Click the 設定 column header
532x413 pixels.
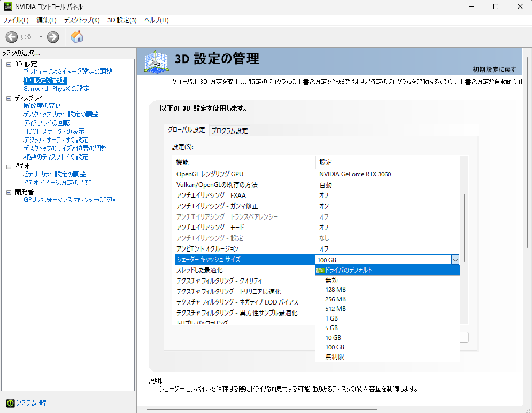387,162
